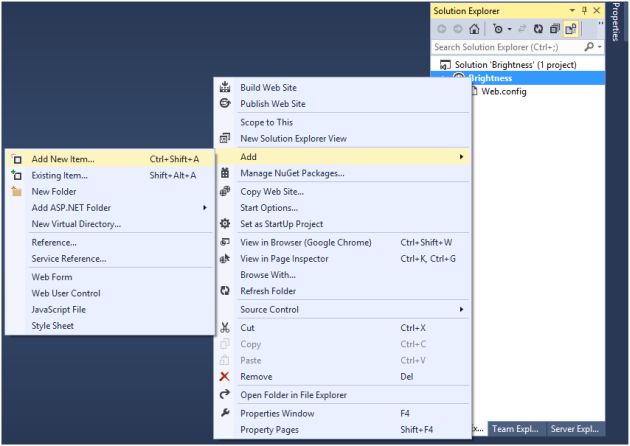Click the Cut scissors icon
The width and height of the screenshot is (630, 446).
click(x=225, y=327)
